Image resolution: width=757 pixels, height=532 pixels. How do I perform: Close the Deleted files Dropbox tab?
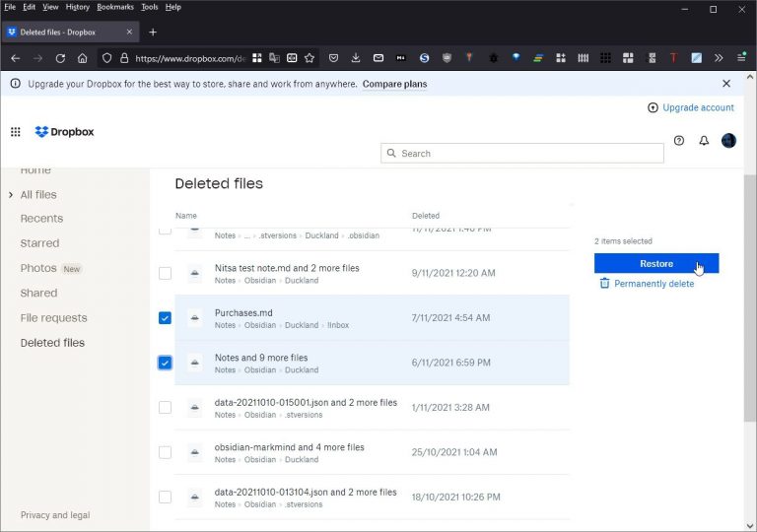click(129, 32)
